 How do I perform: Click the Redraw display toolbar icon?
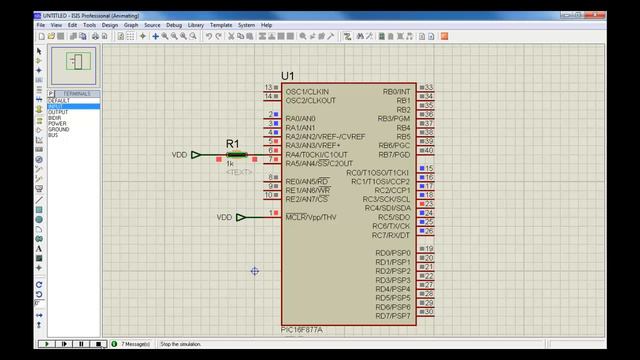tap(121, 36)
